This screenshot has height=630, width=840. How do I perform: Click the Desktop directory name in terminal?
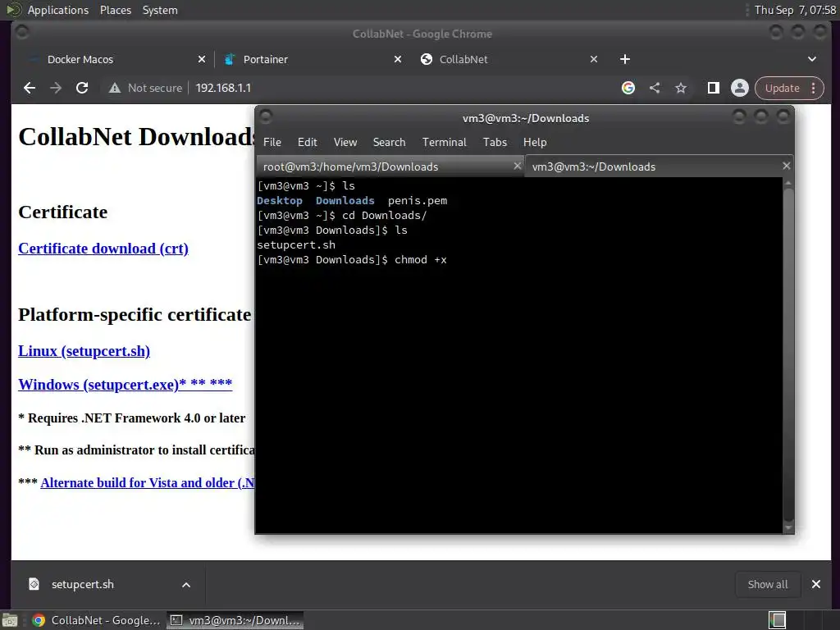280,200
